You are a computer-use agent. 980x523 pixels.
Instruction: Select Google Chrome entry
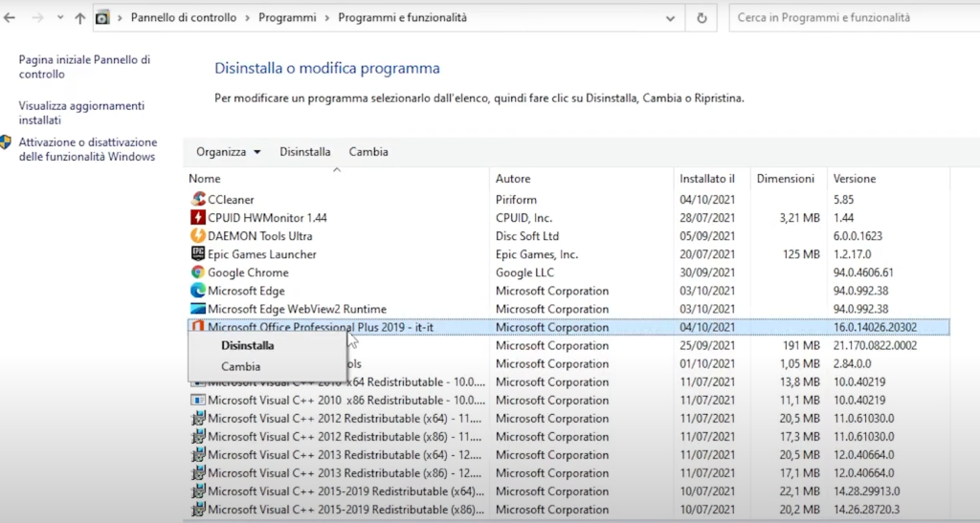tap(248, 272)
